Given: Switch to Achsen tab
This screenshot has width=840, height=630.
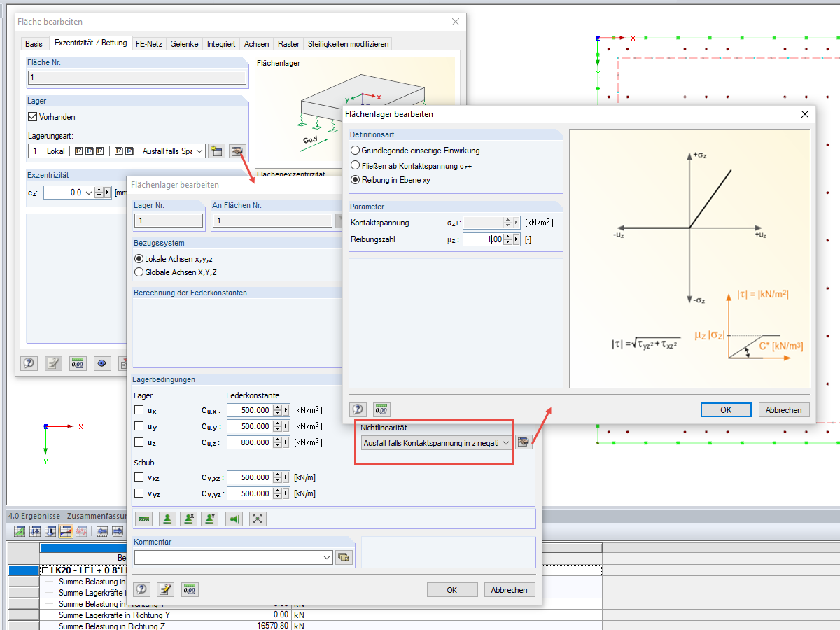Looking at the screenshot, I should [256, 43].
